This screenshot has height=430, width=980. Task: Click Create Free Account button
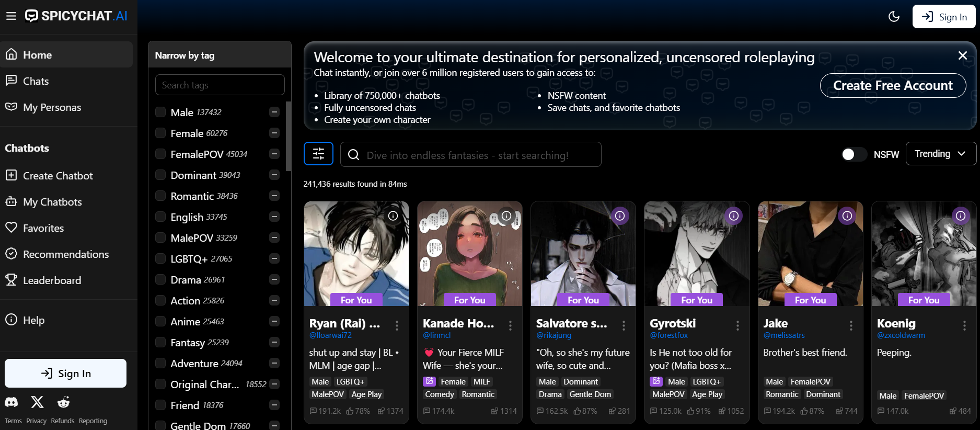click(893, 85)
